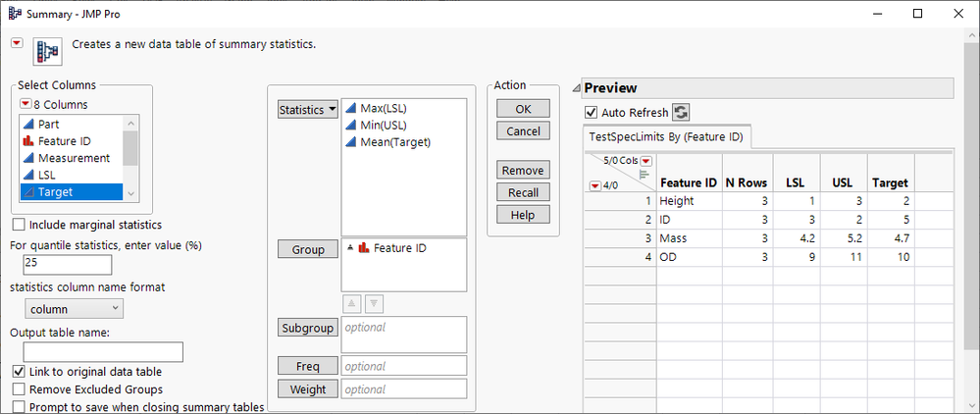
Task: Uncheck Link to original data table
Action: point(20,372)
